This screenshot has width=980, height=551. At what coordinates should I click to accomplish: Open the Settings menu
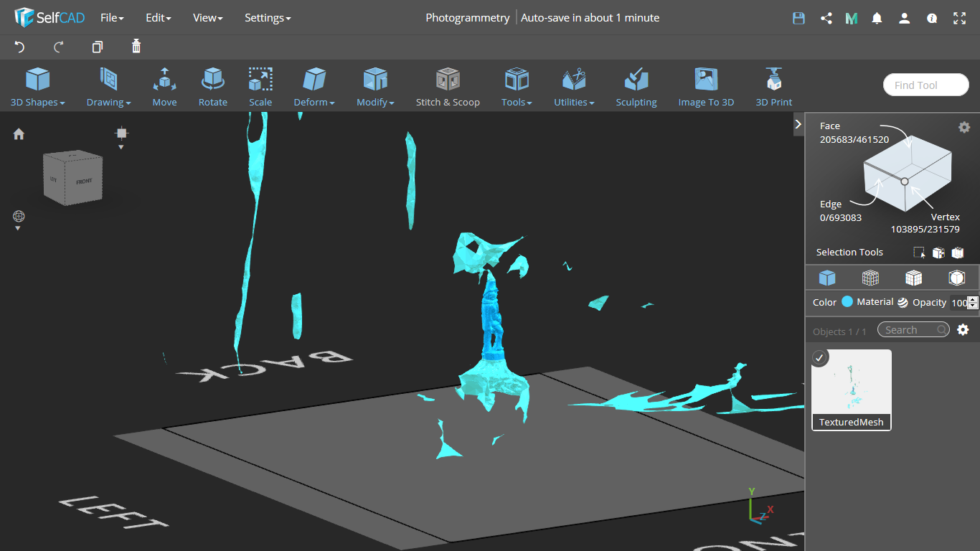[x=268, y=18]
